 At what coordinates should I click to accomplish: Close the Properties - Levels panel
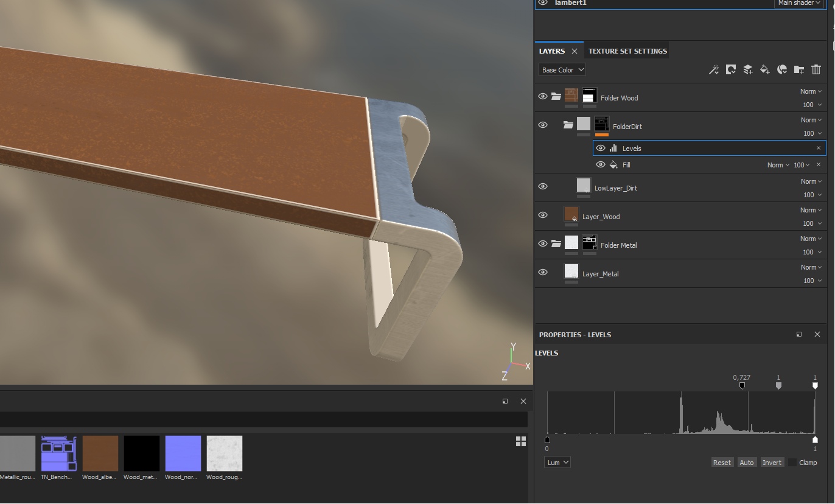click(817, 334)
